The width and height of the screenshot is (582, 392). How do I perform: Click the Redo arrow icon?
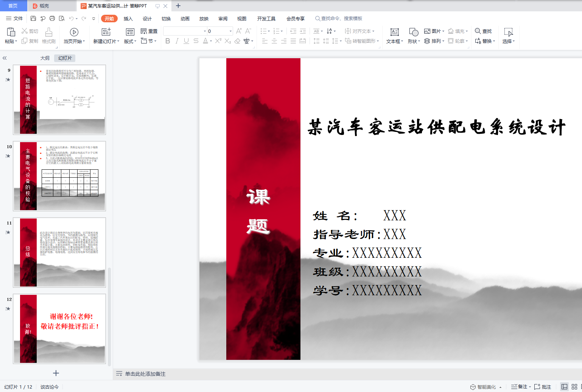[84, 18]
